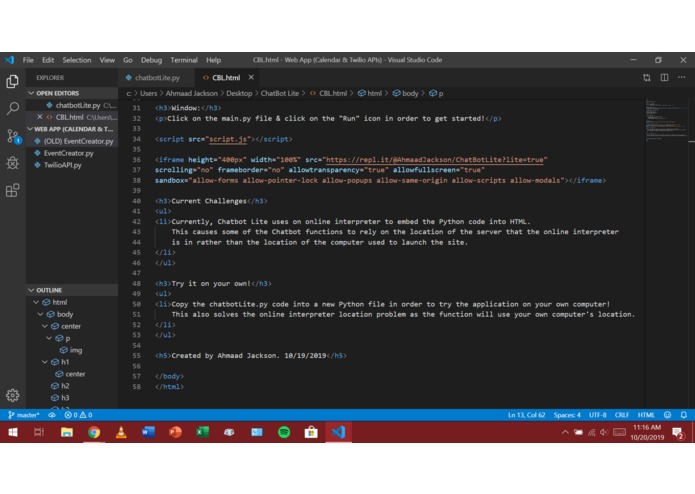Viewport: 695px width, 494px height.
Task: Collapse the first center node in Outline
Action: click(x=45, y=326)
